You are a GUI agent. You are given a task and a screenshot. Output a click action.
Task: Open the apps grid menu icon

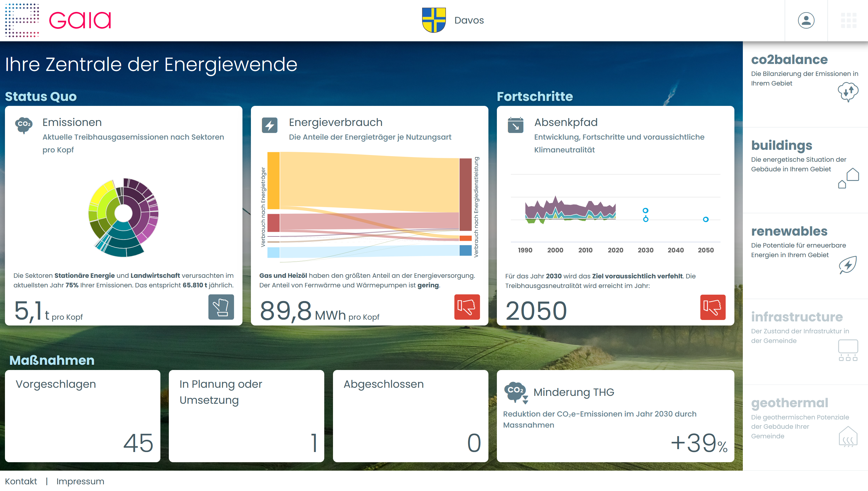(848, 21)
